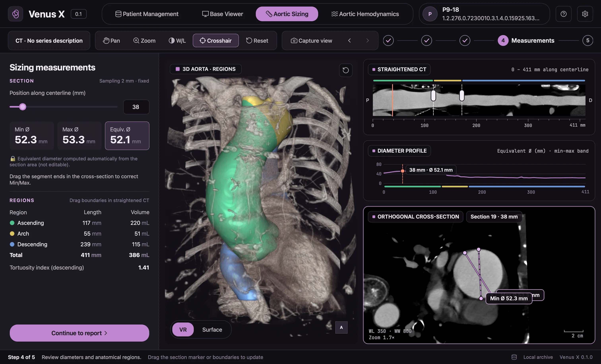
Task: Click orange marker on diameter profile
Action: (x=402, y=171)
